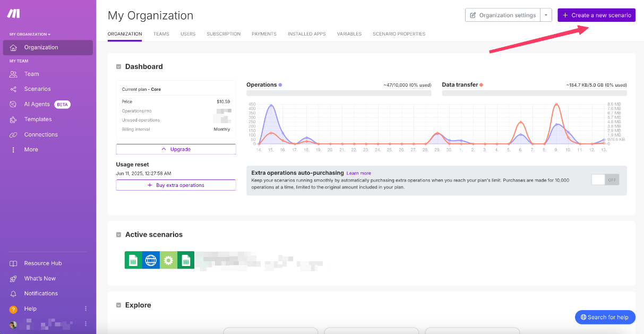Click the Notifications bell icon

(13, 294)
